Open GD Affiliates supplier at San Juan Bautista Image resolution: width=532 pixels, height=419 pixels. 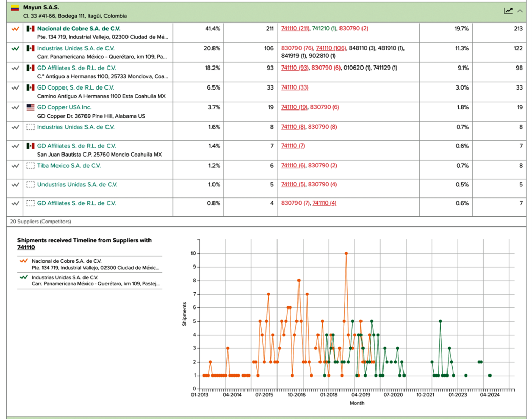tap(77, 146)
